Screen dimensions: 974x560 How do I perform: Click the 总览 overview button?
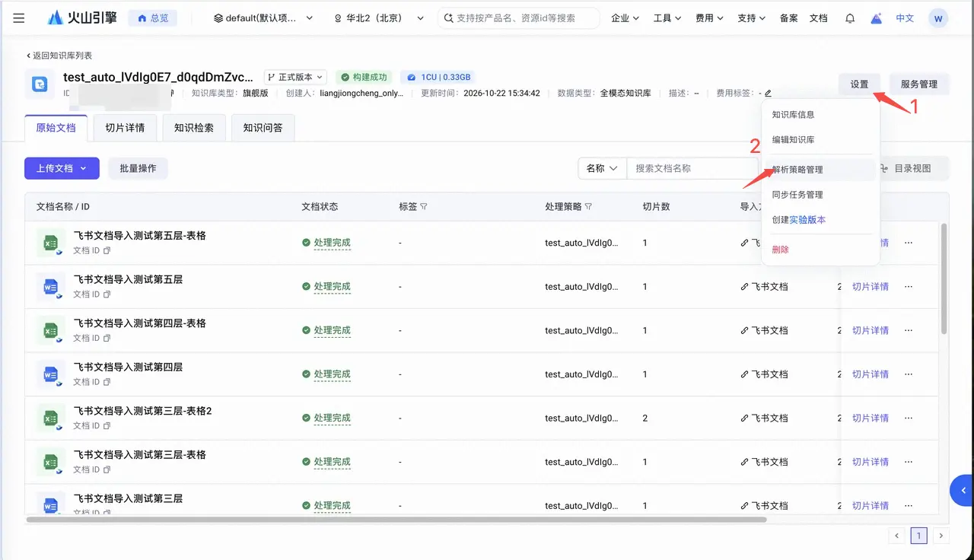152,18
